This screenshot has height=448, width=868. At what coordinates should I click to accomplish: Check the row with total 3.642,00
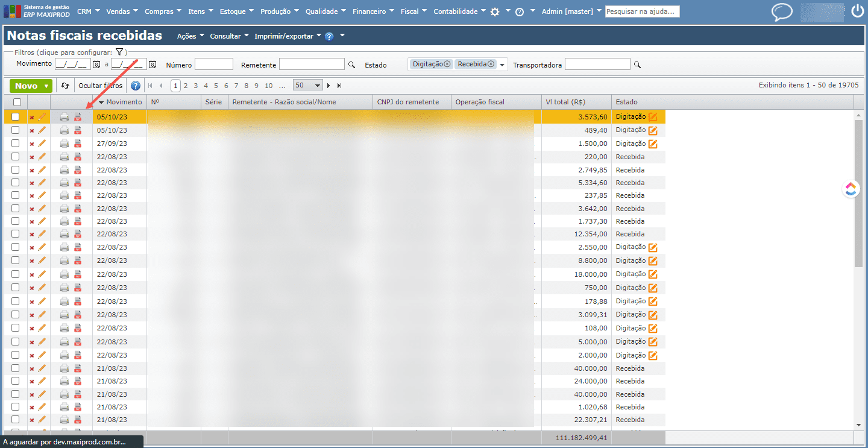(16, 209)
